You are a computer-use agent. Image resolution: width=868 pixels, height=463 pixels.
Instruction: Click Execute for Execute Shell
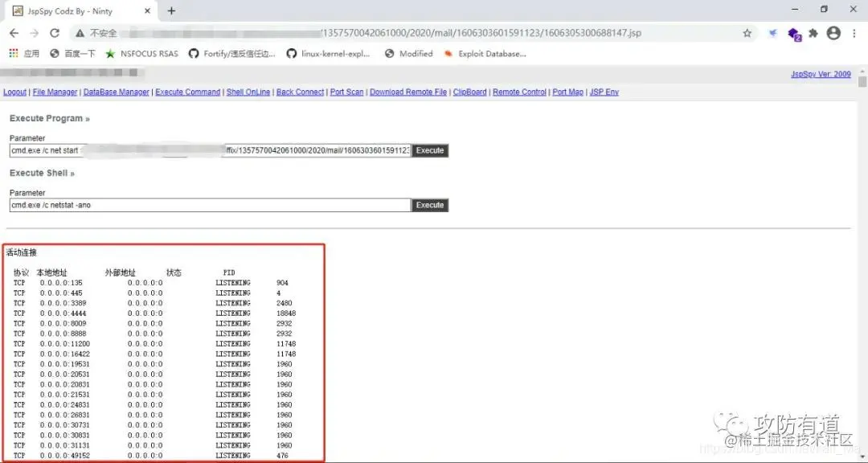(x=430, y=205)
